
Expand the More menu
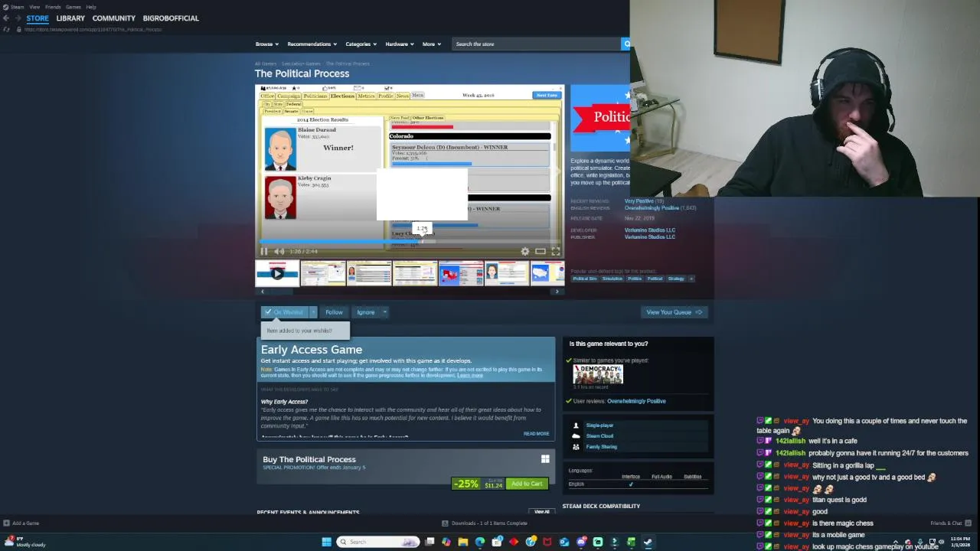(x=431, y=44)
